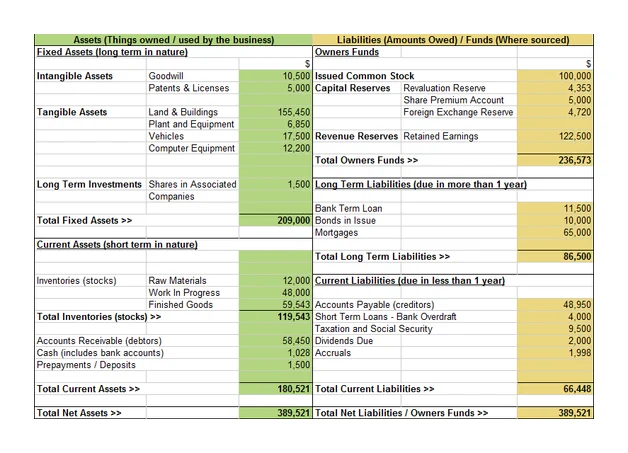Select the Finished Goods value 59,543

pos(296,305)
